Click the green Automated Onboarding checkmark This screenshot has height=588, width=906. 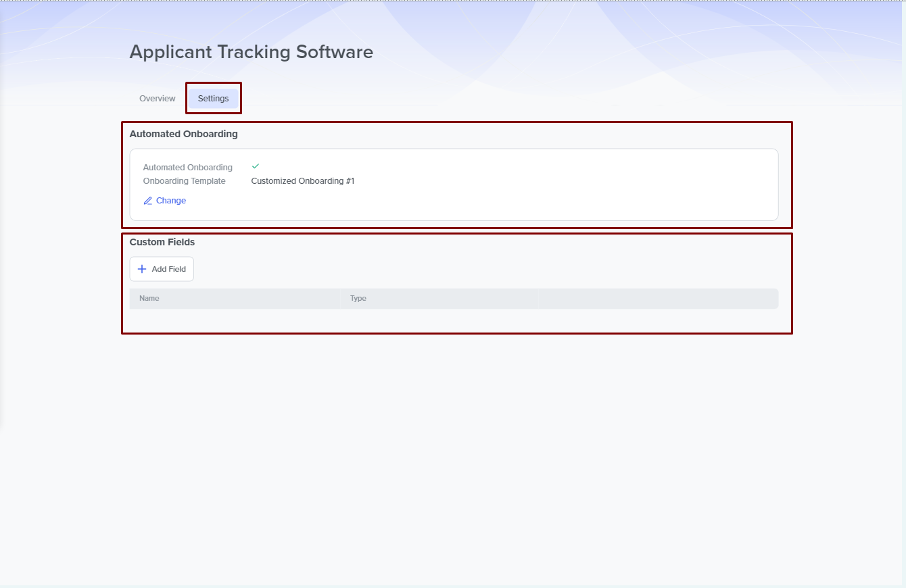pos(256,166)
